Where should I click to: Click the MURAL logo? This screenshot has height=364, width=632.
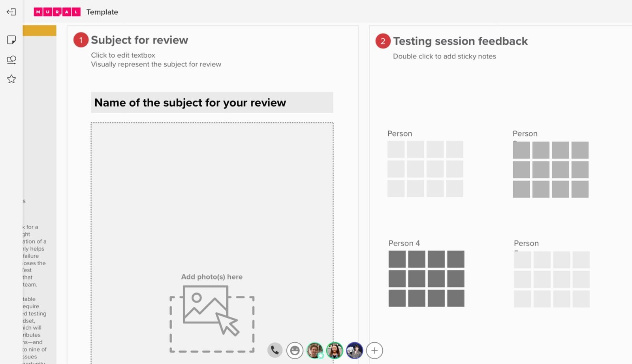pos(57,12)
